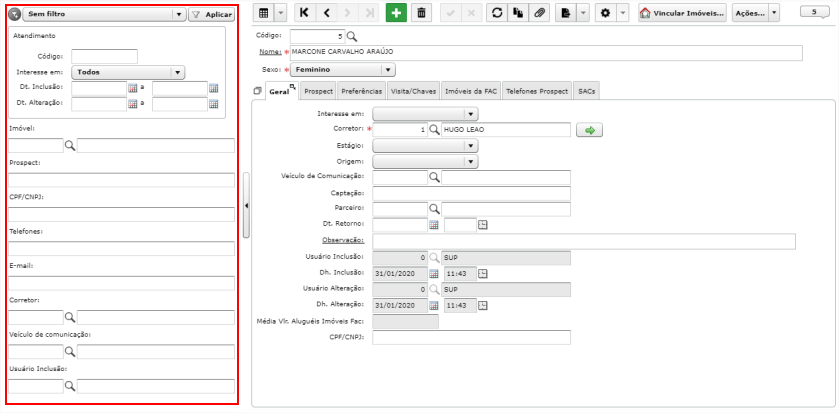Viewport: 839px width, 413px height.
Task: Click the Corretor search magnifier in filter
Action: pyautogui.click(x=70, y=317)
